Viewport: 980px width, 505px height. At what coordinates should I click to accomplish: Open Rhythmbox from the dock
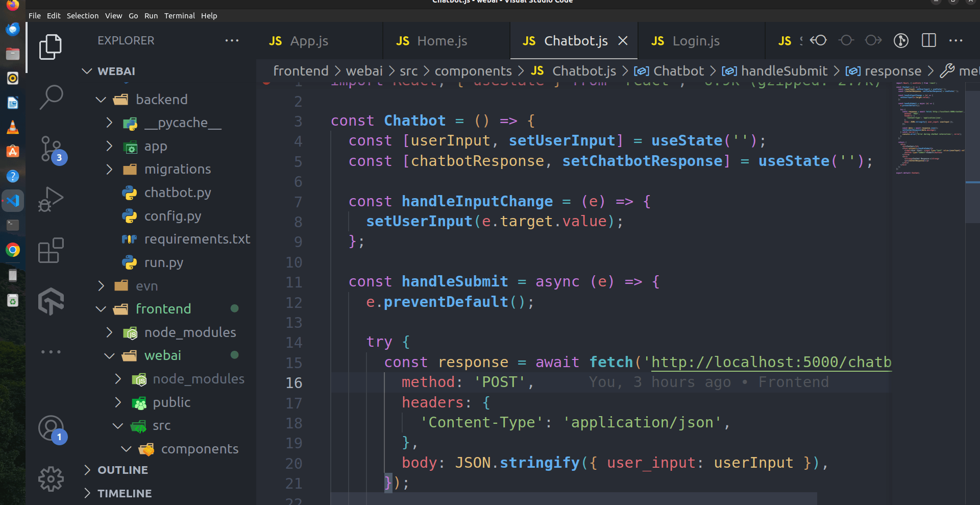(x=13, y=78)
